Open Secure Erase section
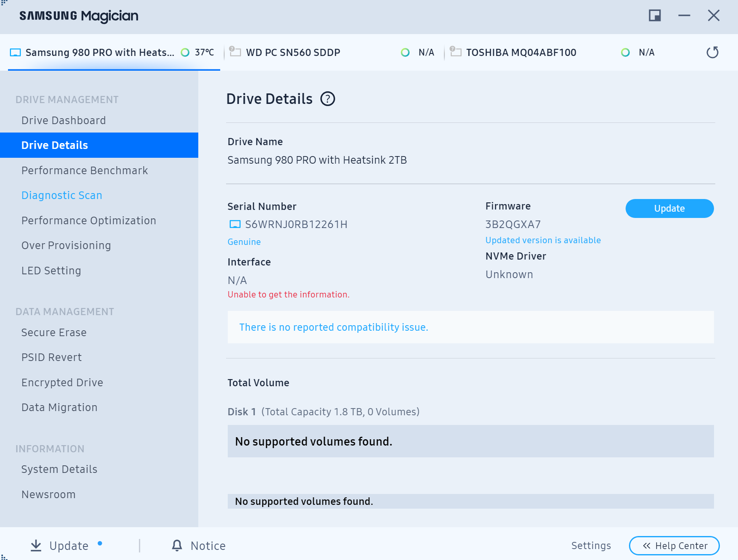 (x=99, y=332)
